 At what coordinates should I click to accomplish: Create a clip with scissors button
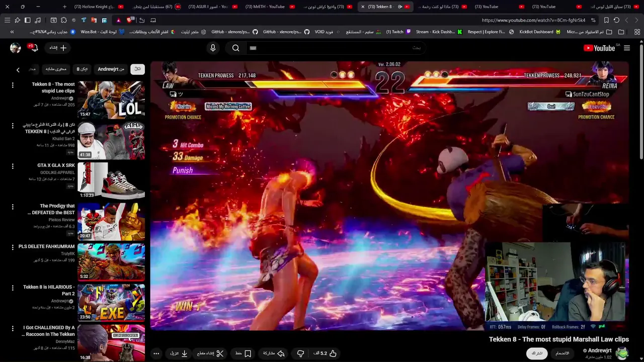point(210,353)
